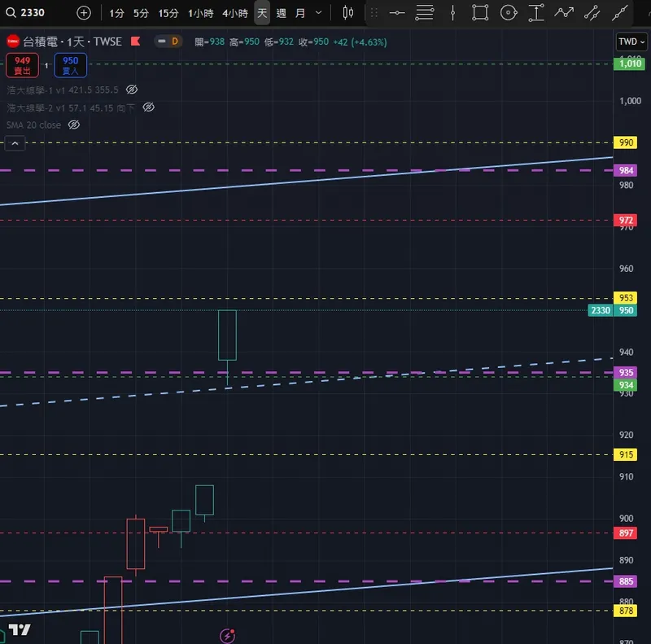
Task: Select the 1小時 interval
Action: pyautogui.click(x=200, y=13)
